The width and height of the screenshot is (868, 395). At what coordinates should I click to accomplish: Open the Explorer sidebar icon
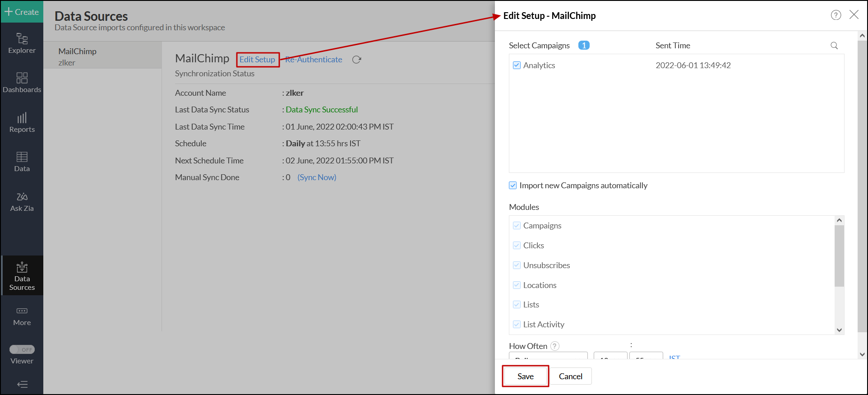(x=22, y=43)
